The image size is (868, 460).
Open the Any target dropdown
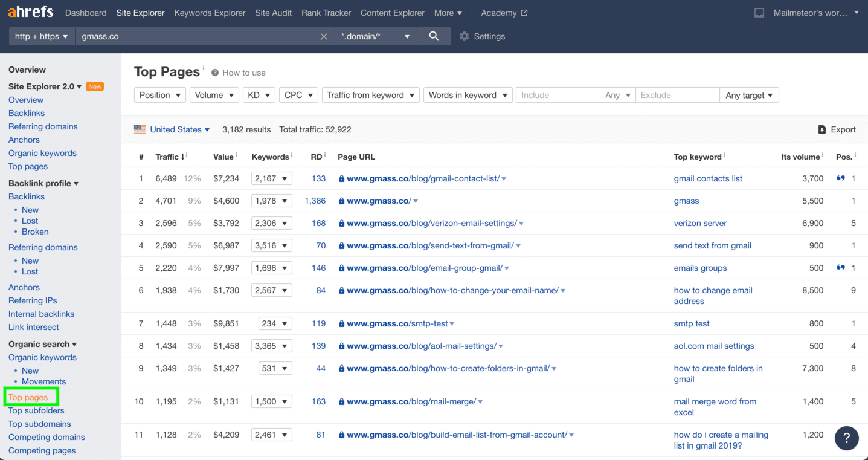(x=749, y=95)
